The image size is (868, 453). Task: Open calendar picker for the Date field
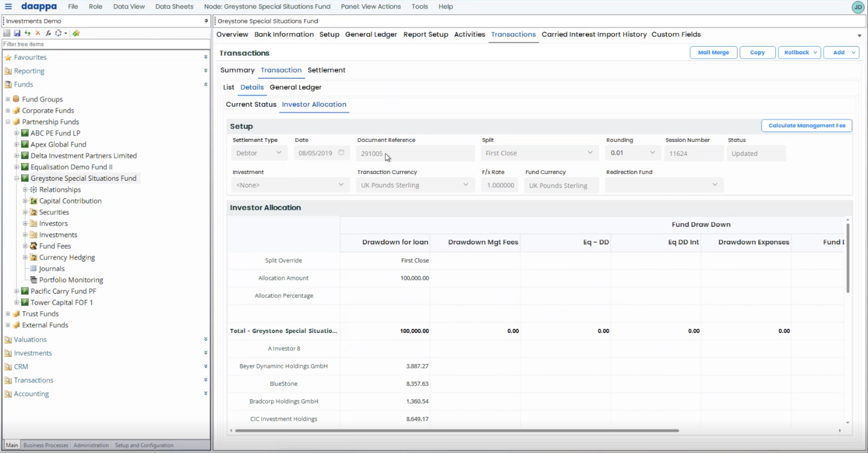[341, 153]
